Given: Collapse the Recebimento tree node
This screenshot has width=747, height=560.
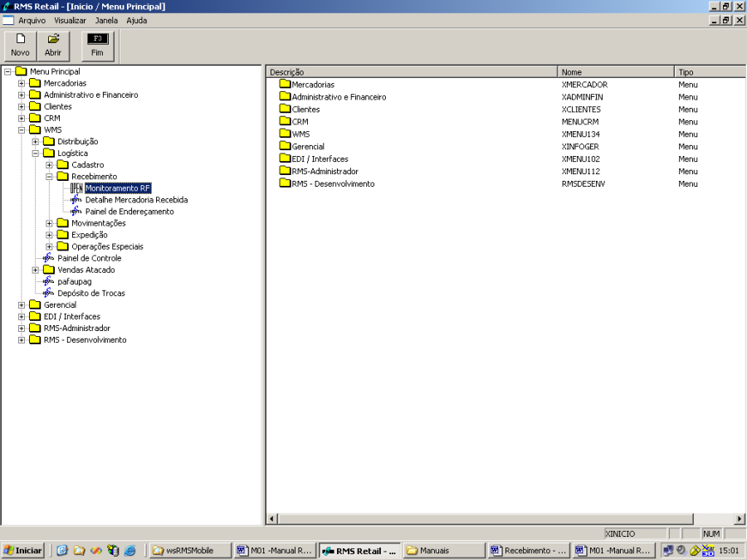Looking at the screenshot, I should (49, 177).
